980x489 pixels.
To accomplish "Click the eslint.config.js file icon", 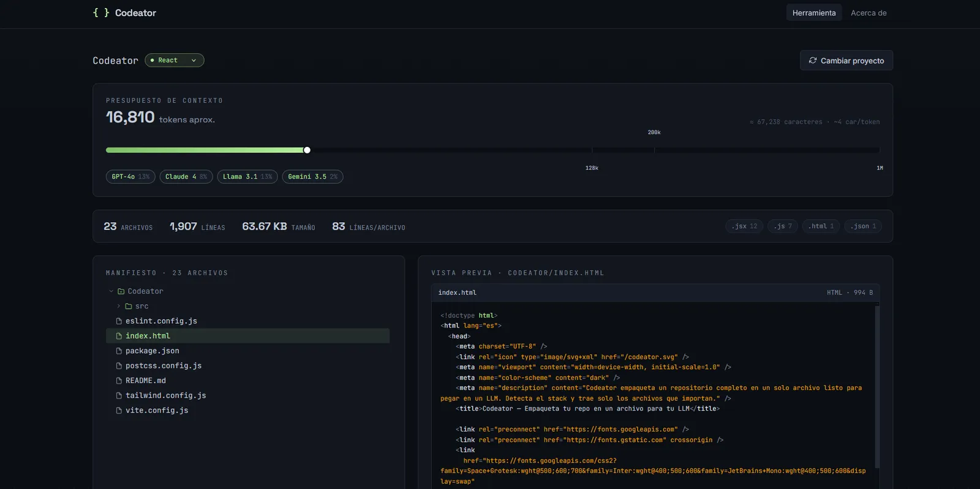I will click(x=119, y=321).
